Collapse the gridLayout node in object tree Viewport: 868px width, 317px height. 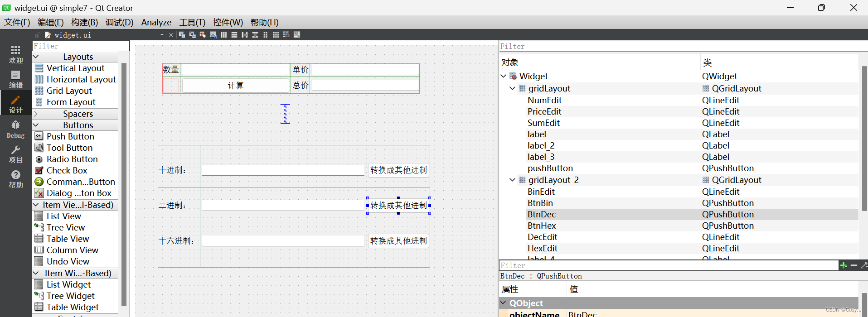pos(513,88)
